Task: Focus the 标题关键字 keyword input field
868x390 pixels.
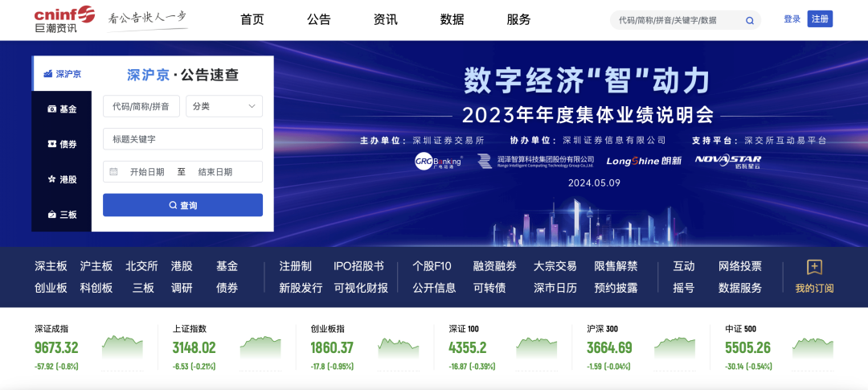Action: [x=182, y=139]
